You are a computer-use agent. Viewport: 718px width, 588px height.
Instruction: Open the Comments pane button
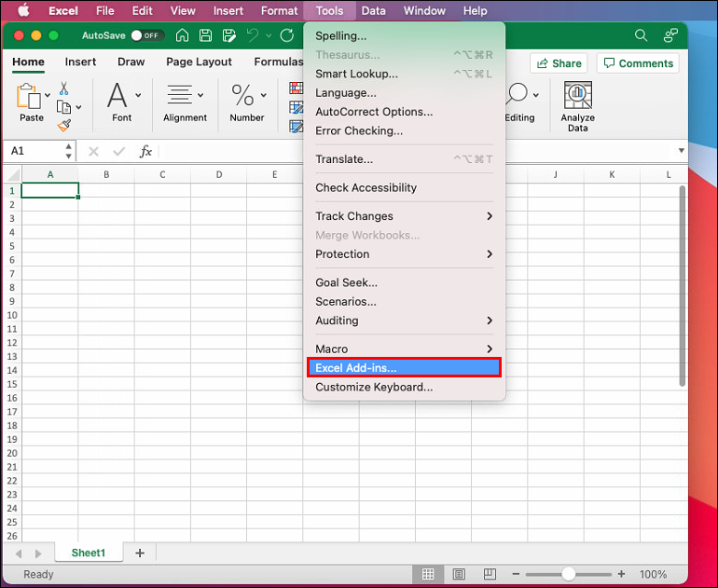[x=638, y=63]
